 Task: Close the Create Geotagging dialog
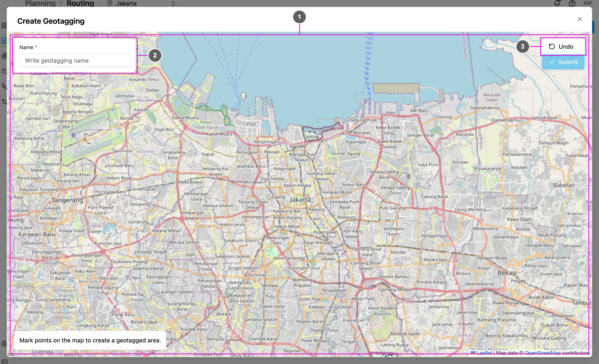[580, 19]
